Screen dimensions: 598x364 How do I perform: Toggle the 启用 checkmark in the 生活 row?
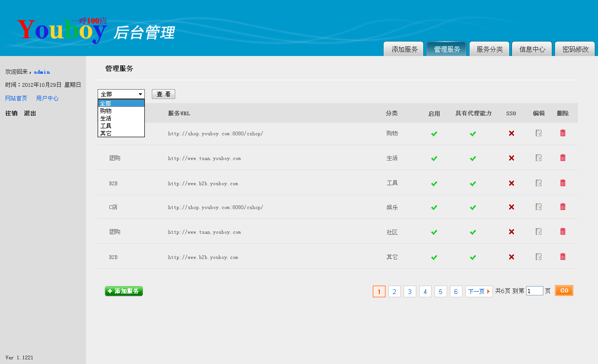point(434,159)
